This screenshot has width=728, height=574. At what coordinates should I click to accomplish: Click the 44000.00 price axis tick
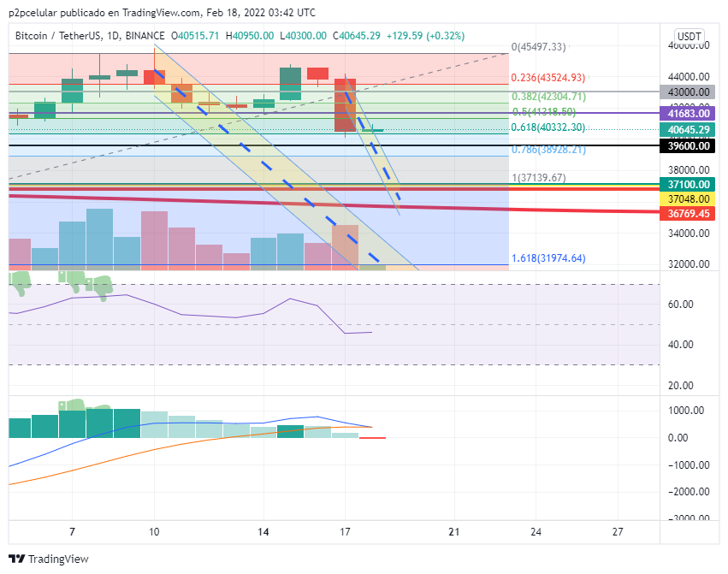tap(689, 77)
